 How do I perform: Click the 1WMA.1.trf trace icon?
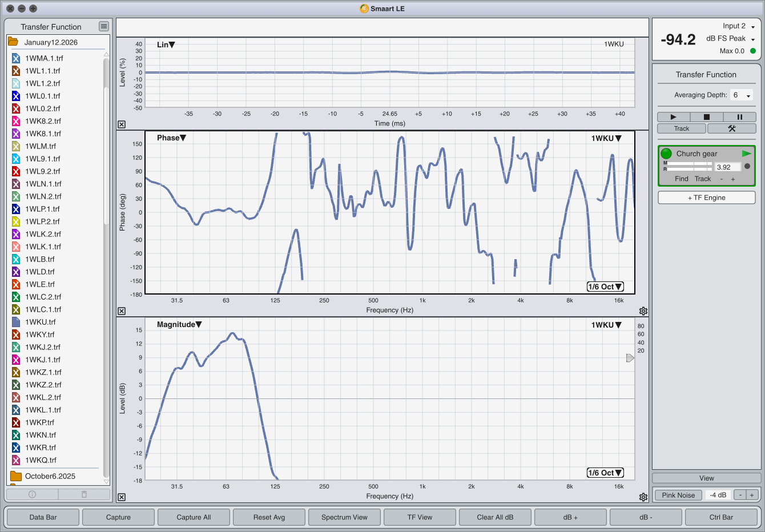click(x=16, y=58)
